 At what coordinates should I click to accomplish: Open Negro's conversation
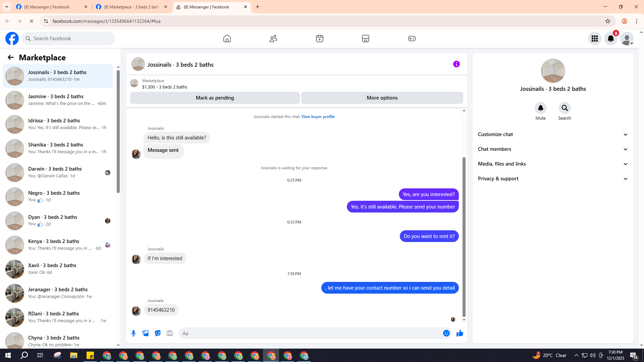pyautogui.click(x=58, y=197)
